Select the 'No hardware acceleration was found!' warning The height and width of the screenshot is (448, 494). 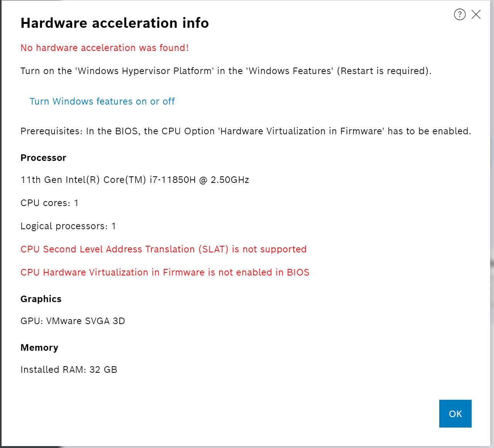click(105, 48)
